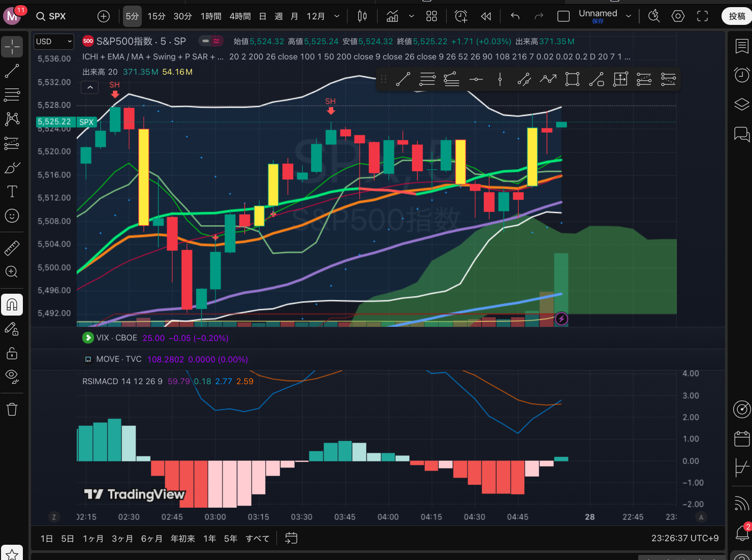Switch to 12月 timeframe
The image size is (752, 560).
pyautogui.click(x=316, y=16)
